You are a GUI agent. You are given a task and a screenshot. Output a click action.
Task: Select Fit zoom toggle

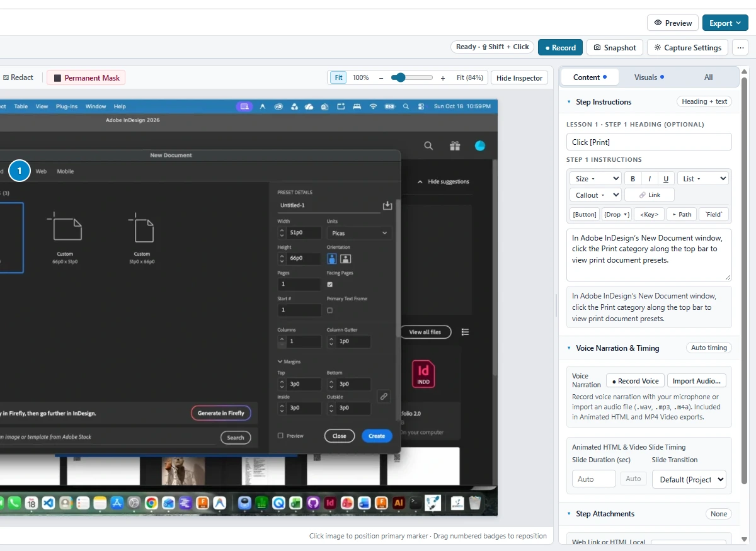pyautogui.click(x=338, y=77)
